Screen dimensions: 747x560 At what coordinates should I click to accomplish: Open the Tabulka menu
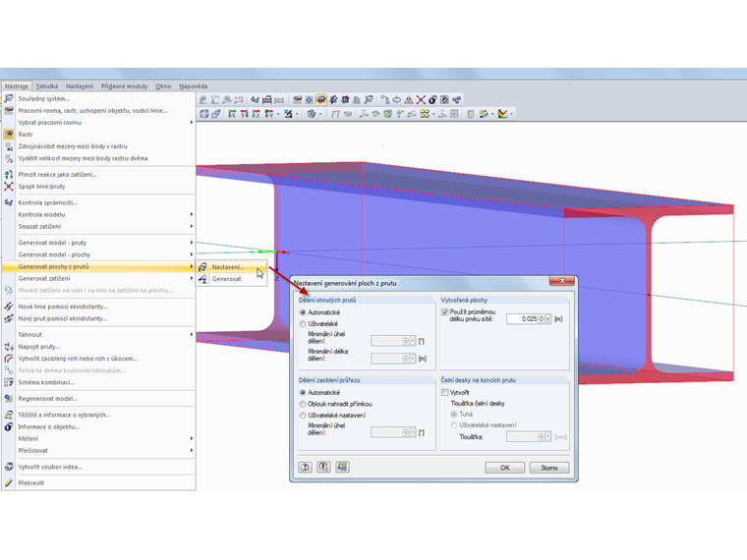47,86
